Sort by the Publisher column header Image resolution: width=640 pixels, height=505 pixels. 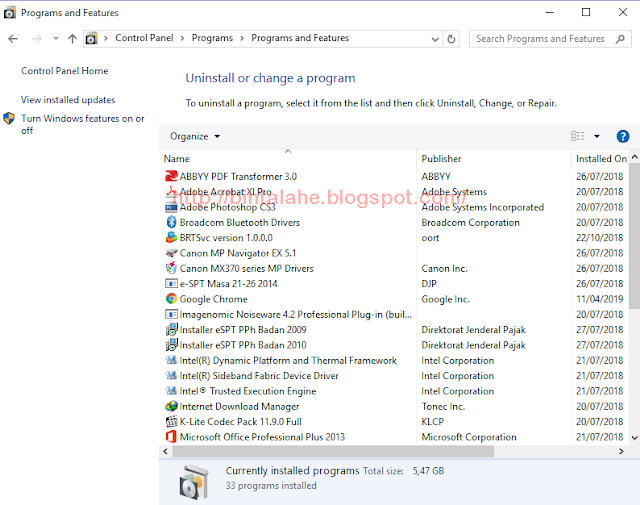494,158
